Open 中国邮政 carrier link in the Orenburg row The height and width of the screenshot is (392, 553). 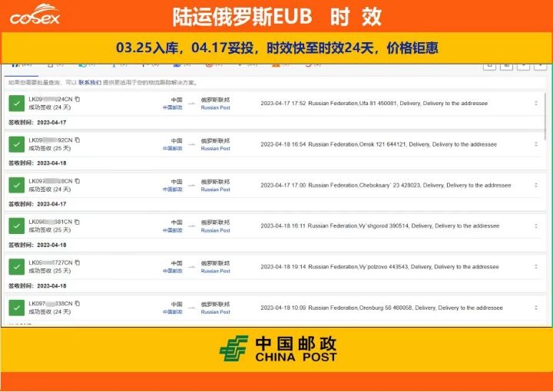click(x=173, y=311)
